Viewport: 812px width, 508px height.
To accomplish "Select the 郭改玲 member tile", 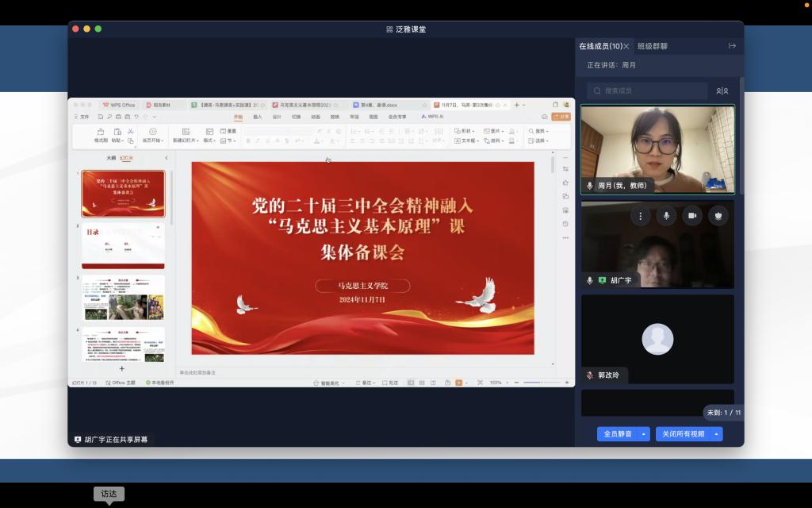I will (657, 340).
